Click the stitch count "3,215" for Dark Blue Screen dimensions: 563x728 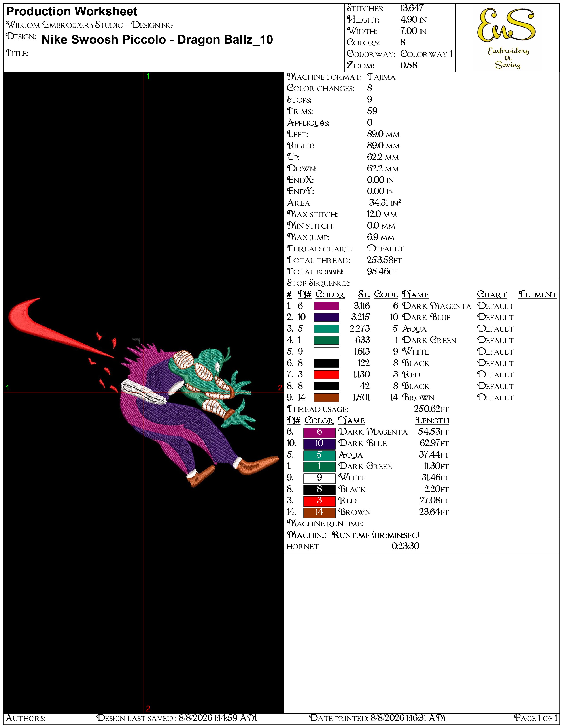tap(360, 317)
